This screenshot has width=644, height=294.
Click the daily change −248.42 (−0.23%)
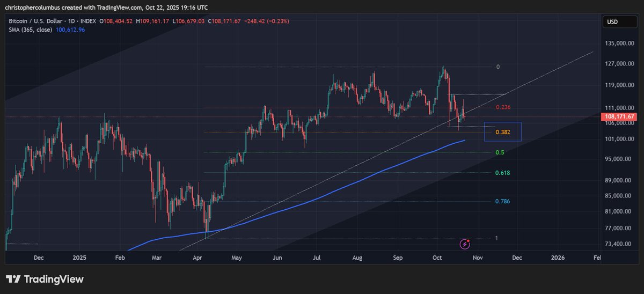266,21
